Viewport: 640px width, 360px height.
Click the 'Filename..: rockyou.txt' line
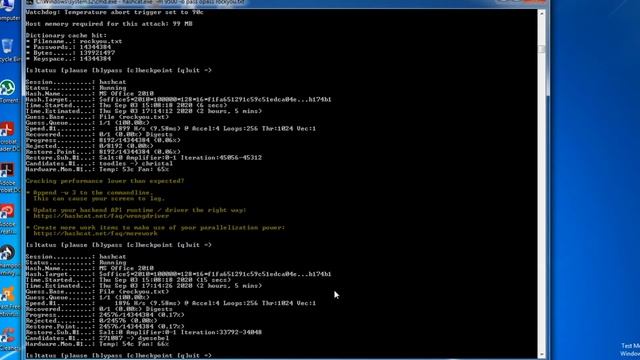click(x=74, y=41)
